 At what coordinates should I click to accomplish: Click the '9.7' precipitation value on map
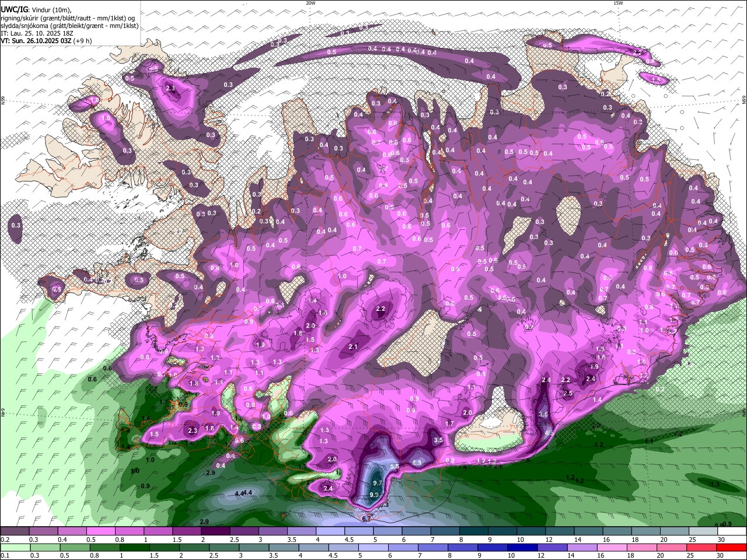tap(378, 483)
